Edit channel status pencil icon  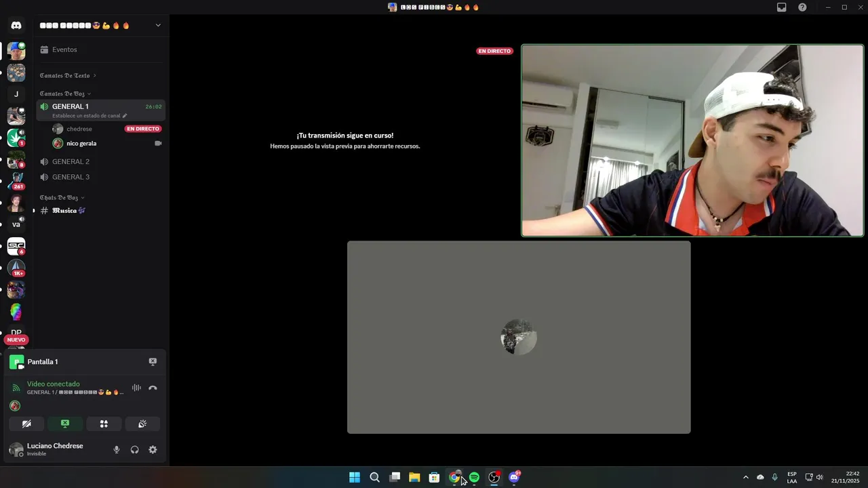click(125, 116)
